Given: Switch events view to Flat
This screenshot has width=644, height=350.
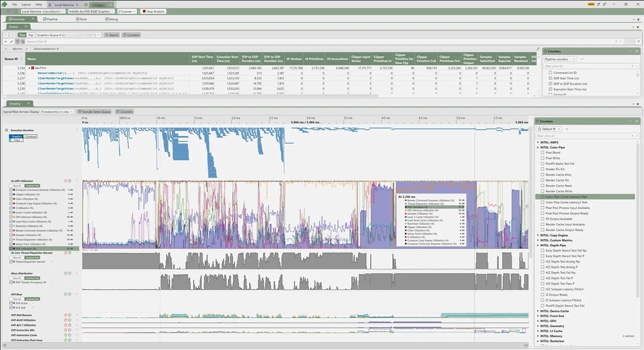Looking at the screenshot, I should click(x=31, y=35).
